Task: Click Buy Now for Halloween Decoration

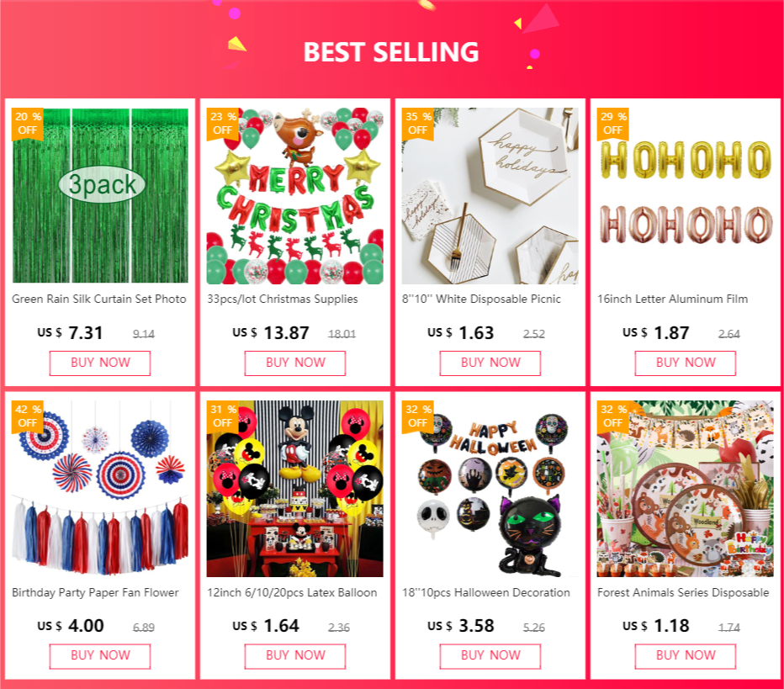Action: (x=490, y=656)
